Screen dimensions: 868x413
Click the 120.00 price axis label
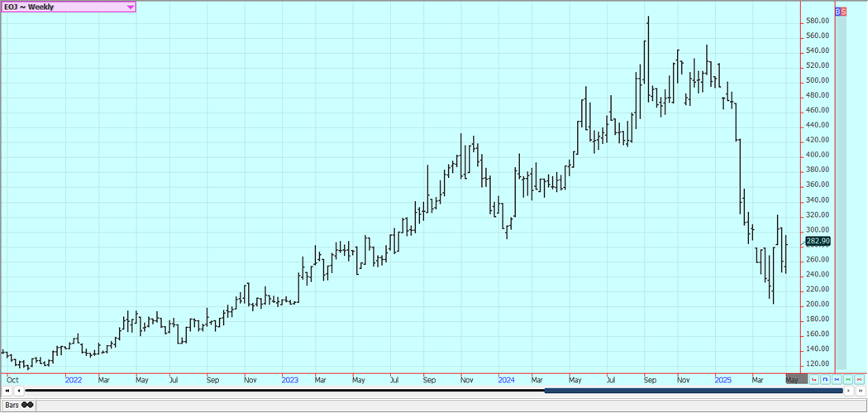[818, 363]
